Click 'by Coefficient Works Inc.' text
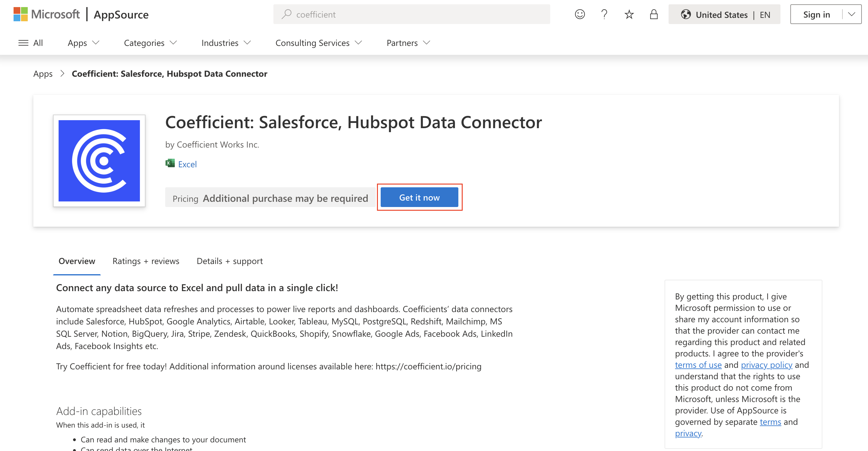This screenshot has height=451, width=868. click(x=212, y=144)
